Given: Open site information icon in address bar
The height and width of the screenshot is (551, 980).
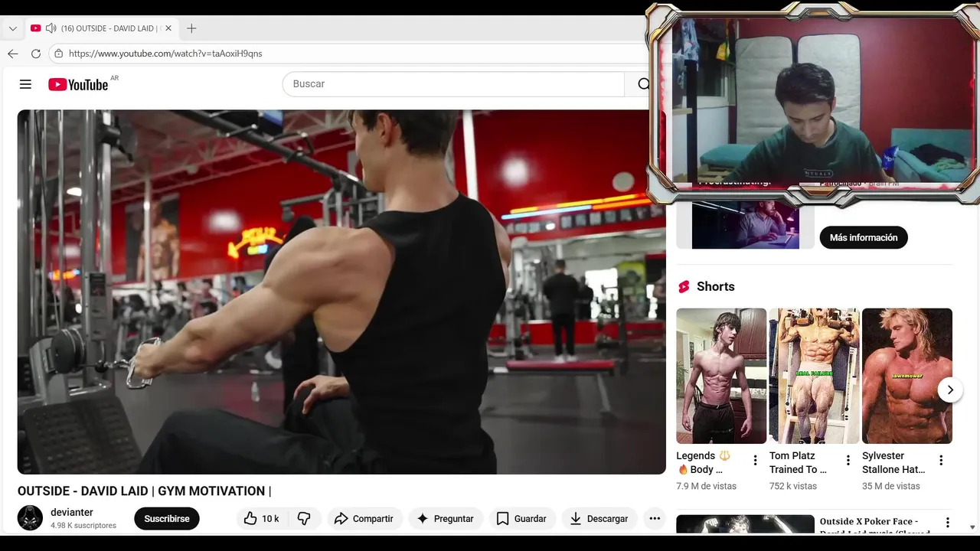Looking at the screenshot, I should (58, 54).
